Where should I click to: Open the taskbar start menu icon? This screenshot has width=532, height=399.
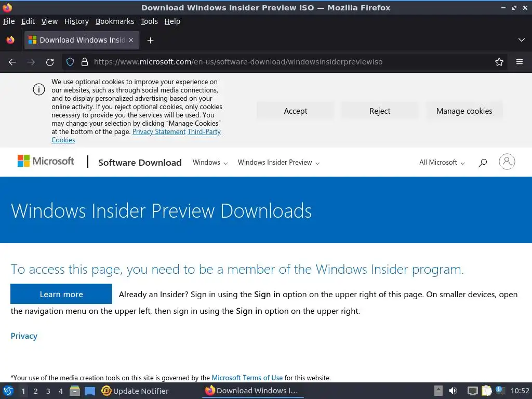pos(8,391)
